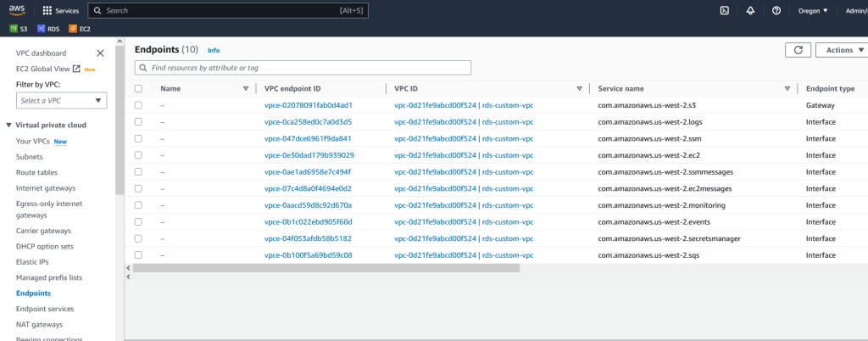Open endpoint vpce-0aacd59d8c92d670a

tap(309, 205)
